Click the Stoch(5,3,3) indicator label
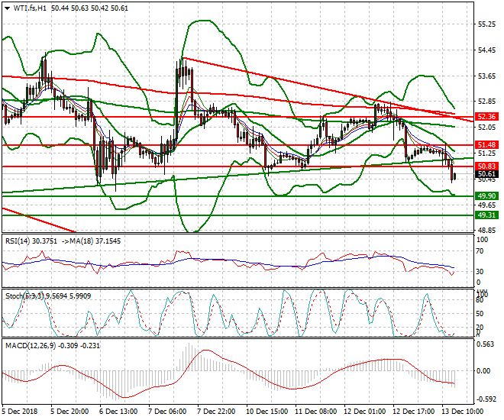Image resolution: width=504 pixels, height=420 pixels. tap(24, 296)
